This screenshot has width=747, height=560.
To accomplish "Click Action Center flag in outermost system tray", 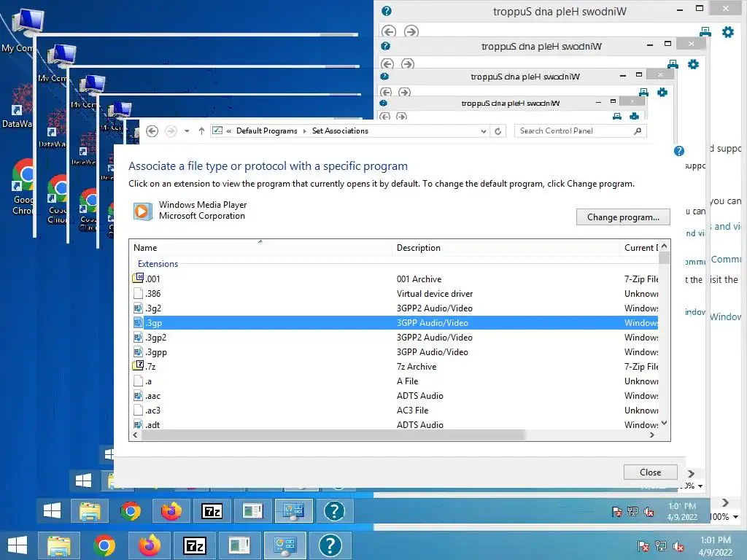I will click(643, 546).
